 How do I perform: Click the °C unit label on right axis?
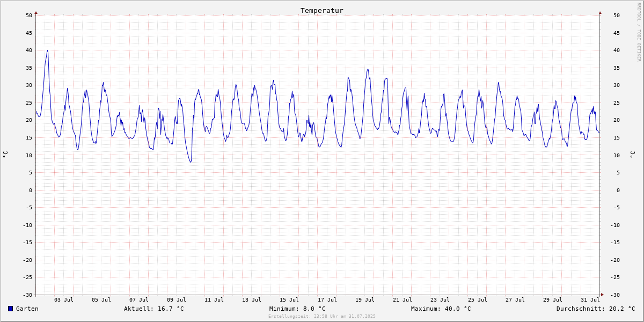point(632,155)
